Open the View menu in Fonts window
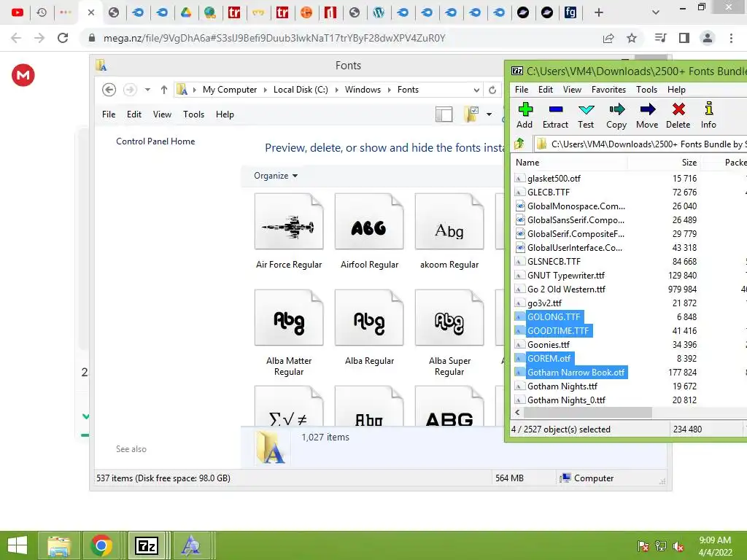 point(162,114)
